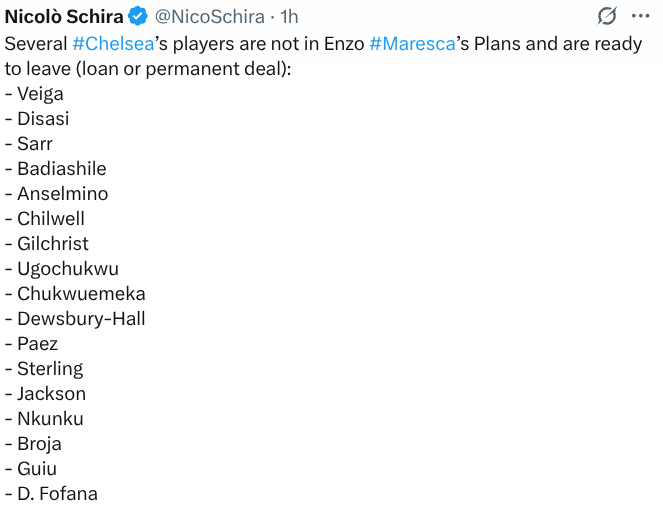Open Nicolò Schira's profile name link
Screen dimensions: 663x513
click(64, 17)
